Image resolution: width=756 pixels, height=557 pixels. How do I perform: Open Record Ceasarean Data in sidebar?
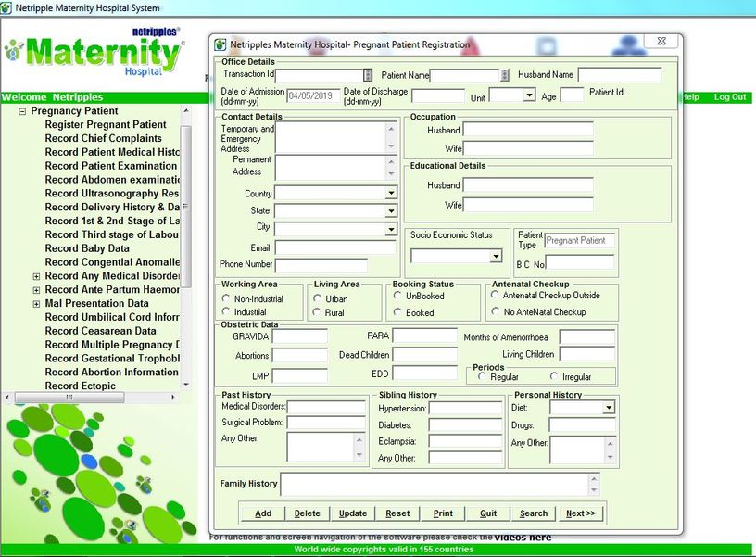point(100,331)
